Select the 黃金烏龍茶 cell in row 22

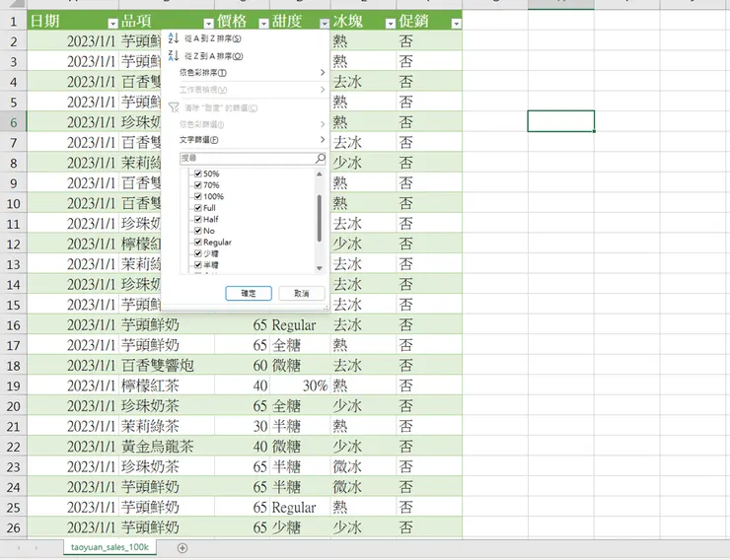click(x=167, y=447)
